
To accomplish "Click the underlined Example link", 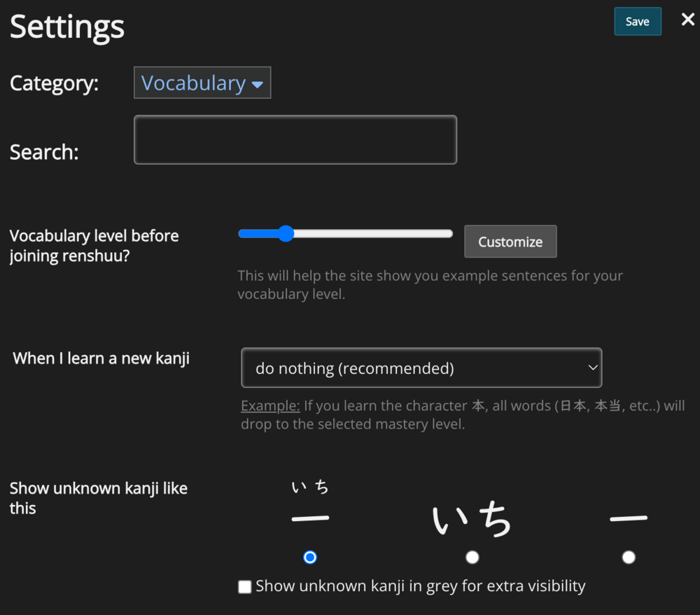I will (270, 406).
